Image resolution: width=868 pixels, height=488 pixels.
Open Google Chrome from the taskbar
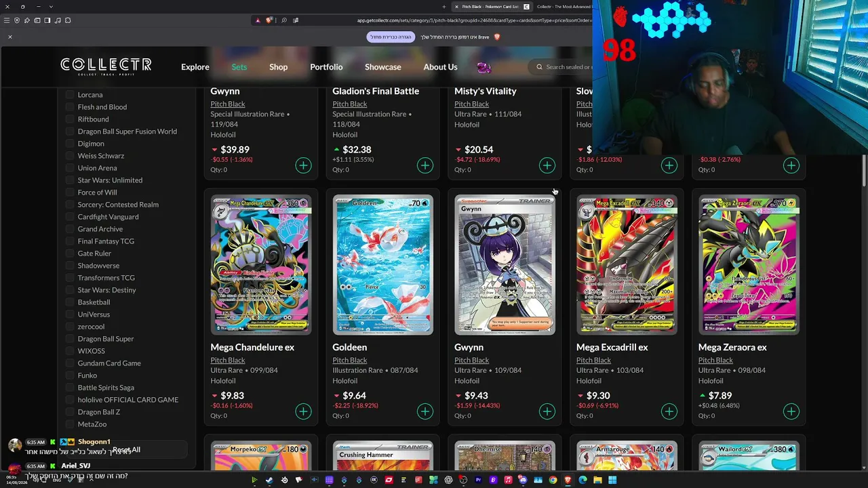553,481
